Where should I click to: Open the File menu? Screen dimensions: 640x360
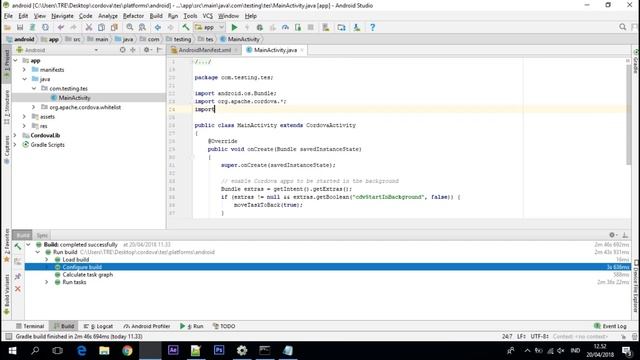click(x=8, y=16)
